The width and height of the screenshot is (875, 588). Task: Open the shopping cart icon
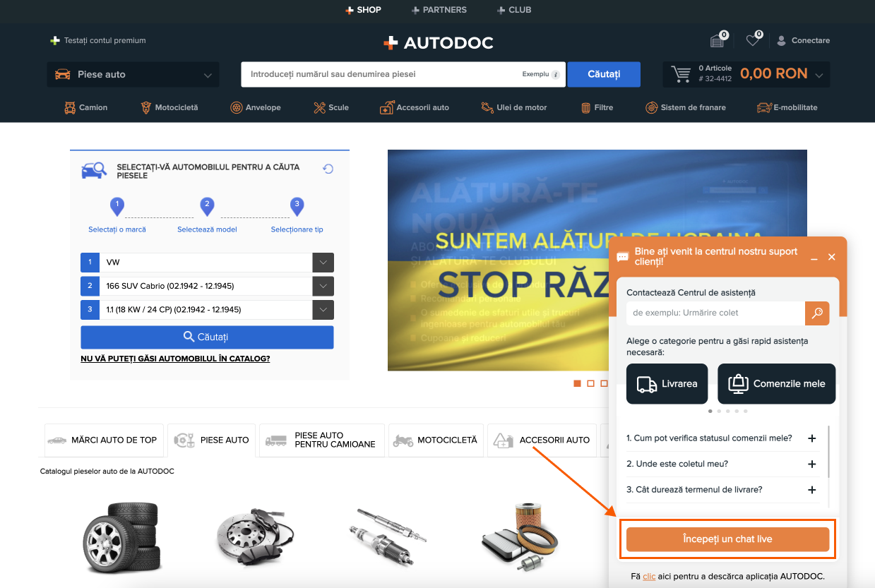coord(681,74)
